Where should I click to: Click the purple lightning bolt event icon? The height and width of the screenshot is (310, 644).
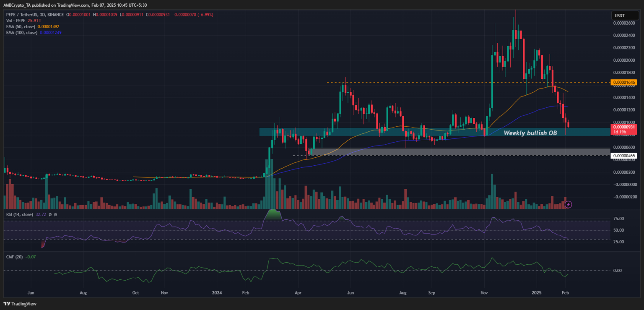[568, 204]
